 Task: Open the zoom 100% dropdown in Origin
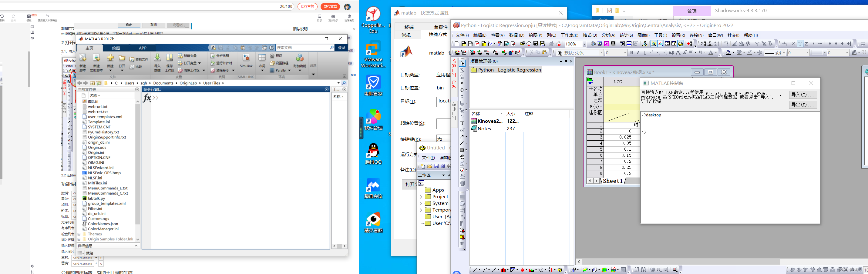[x=585, y=44]
